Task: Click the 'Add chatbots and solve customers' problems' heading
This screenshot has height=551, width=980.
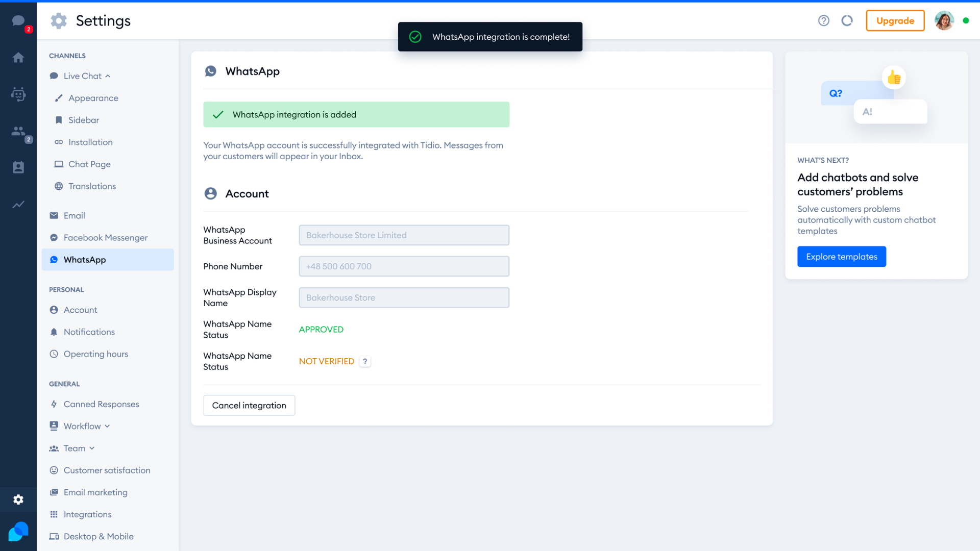Action: point(857,184)
